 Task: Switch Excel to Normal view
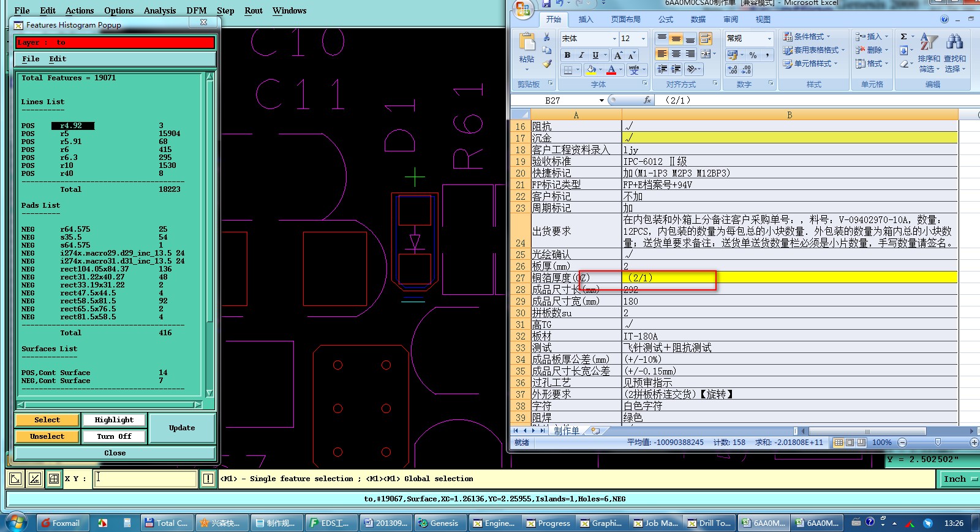pyautogui.click(x=839, y=443)
